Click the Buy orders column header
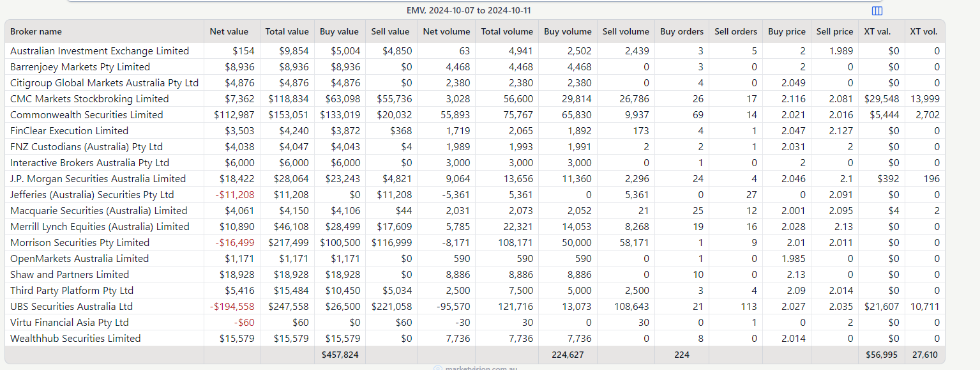The image size is (980, 370). click(682, 31)
